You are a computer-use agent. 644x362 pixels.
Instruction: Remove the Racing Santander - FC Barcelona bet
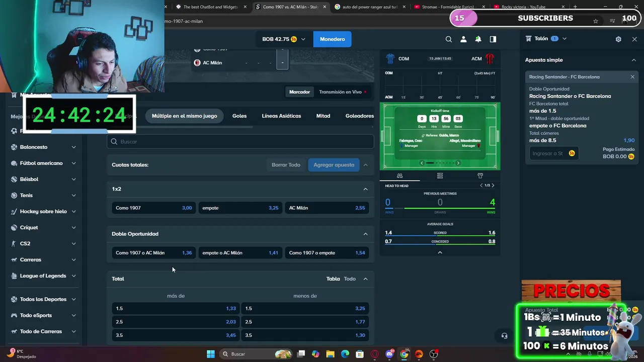pyautogui.click(x=632, y=77)
